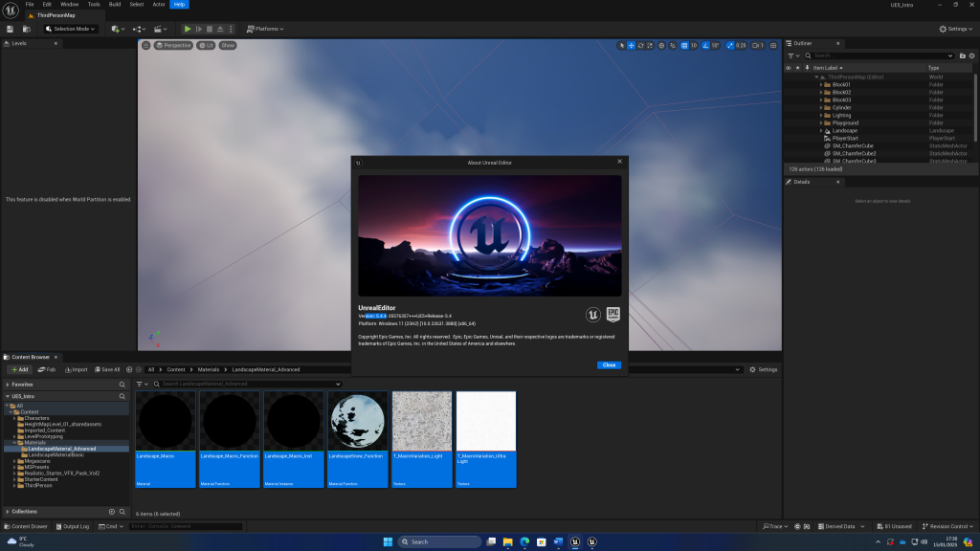The width and height of the screenshot is (980, 551).
Task: Activate the Scale gizmo tool
Action: tap(650, 46)
